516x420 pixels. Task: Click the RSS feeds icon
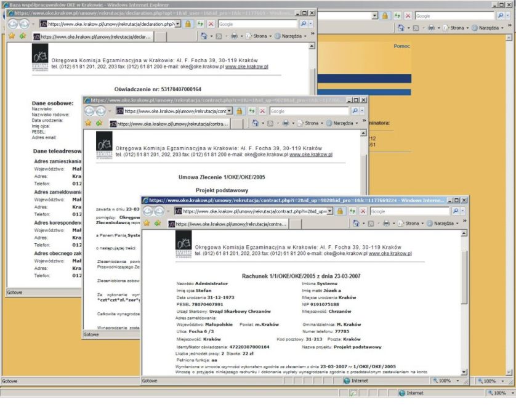click(370, 222)
